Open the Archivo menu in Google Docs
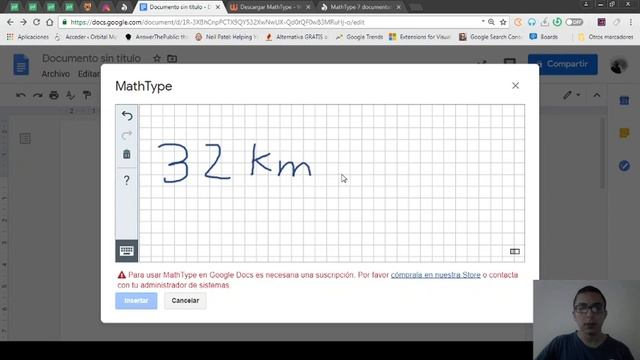 click(x=56, y=74)
